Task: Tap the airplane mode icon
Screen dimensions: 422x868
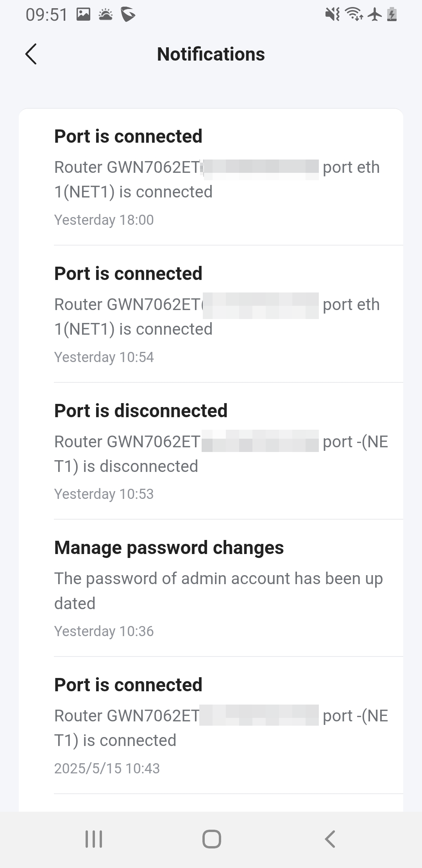Action: [375, 15]
